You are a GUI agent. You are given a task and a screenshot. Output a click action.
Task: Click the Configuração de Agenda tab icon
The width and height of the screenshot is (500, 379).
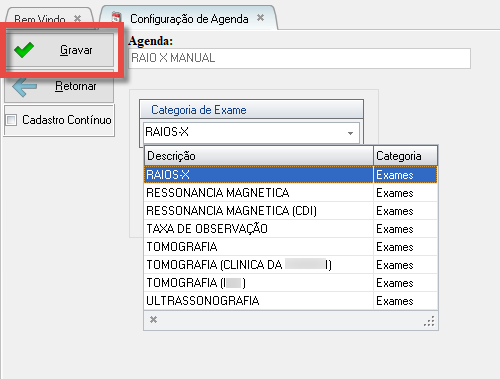coord(116,18)
